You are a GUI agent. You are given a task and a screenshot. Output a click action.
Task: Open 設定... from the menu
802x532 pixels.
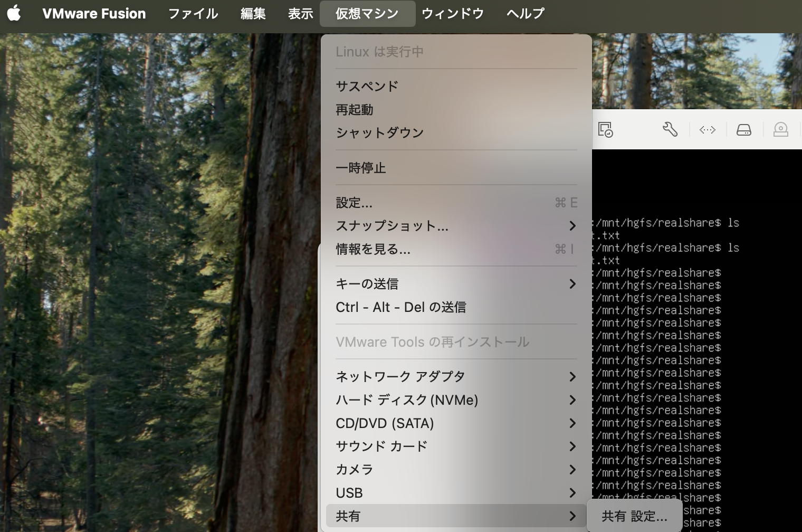[x=456, y=203]
